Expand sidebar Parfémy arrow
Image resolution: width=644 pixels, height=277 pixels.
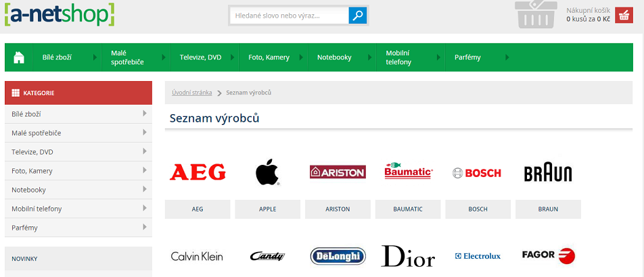tap(145, 226)
